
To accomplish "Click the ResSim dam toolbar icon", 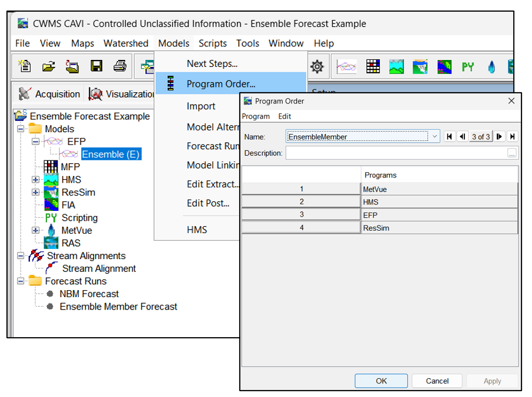I will click(420, 66).
